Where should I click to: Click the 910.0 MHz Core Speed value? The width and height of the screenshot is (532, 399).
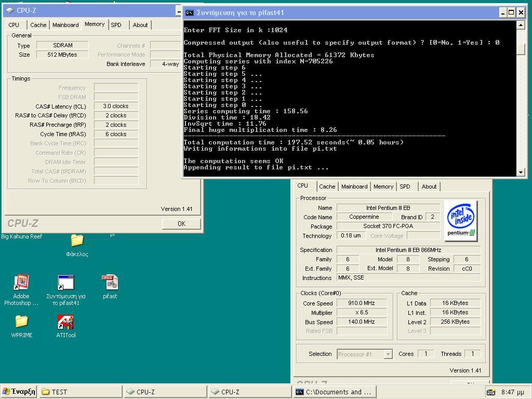362,303
